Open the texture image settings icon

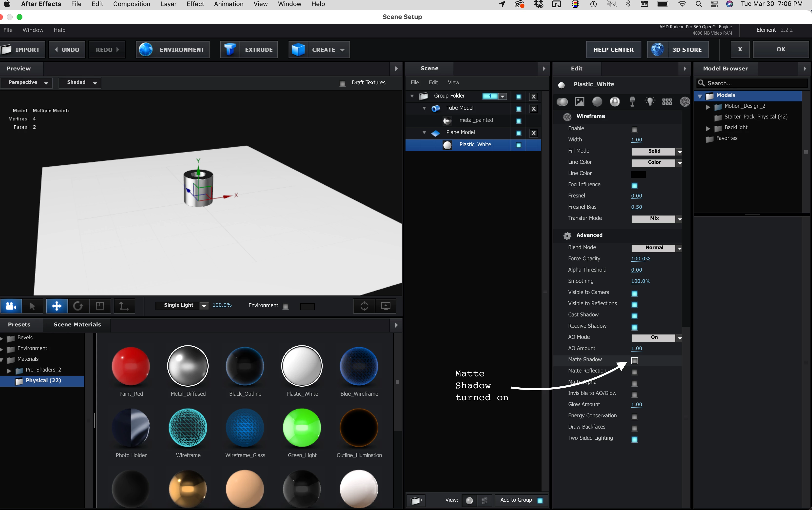(x=580, y=101)
